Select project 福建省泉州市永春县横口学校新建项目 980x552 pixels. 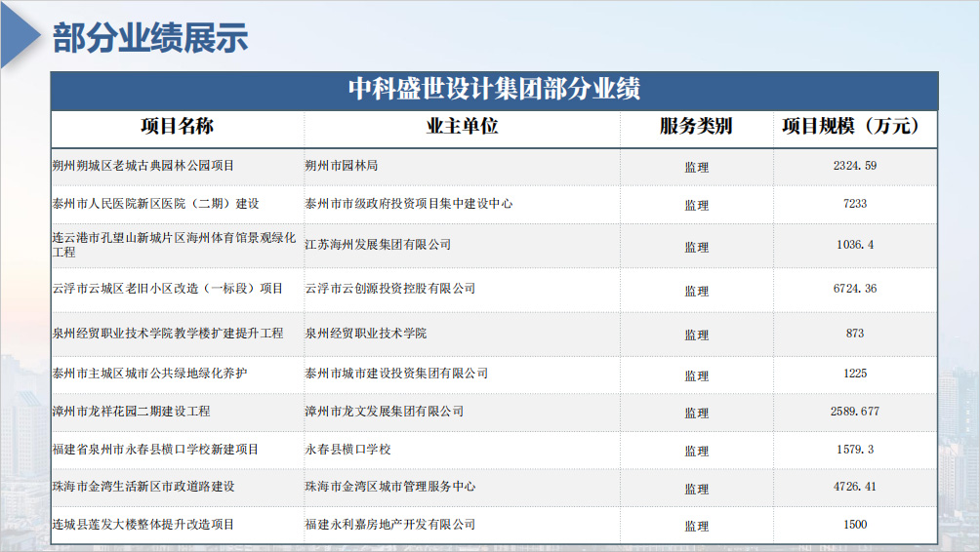click(x=155, y=450)
